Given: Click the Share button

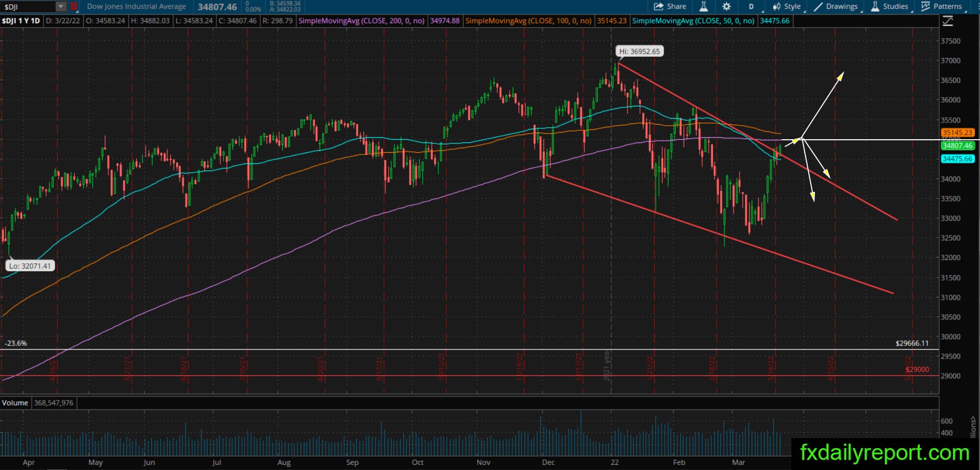Looking at the screenshot, I should (670, 7).
